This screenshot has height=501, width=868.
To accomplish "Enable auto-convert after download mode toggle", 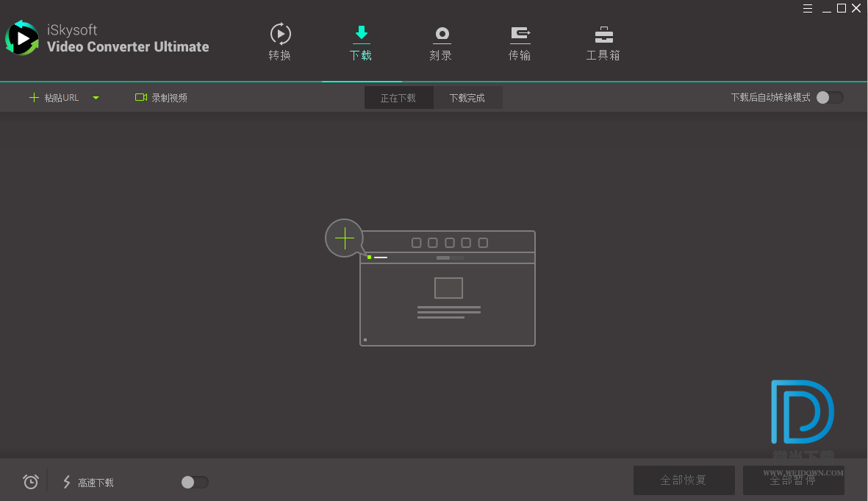I will pos(829,97).
